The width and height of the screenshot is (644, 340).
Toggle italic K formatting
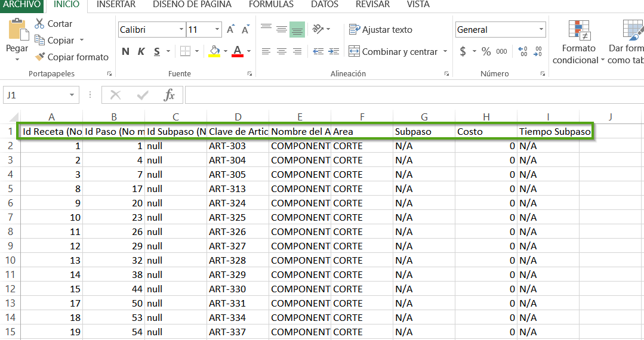coord(141,52)
